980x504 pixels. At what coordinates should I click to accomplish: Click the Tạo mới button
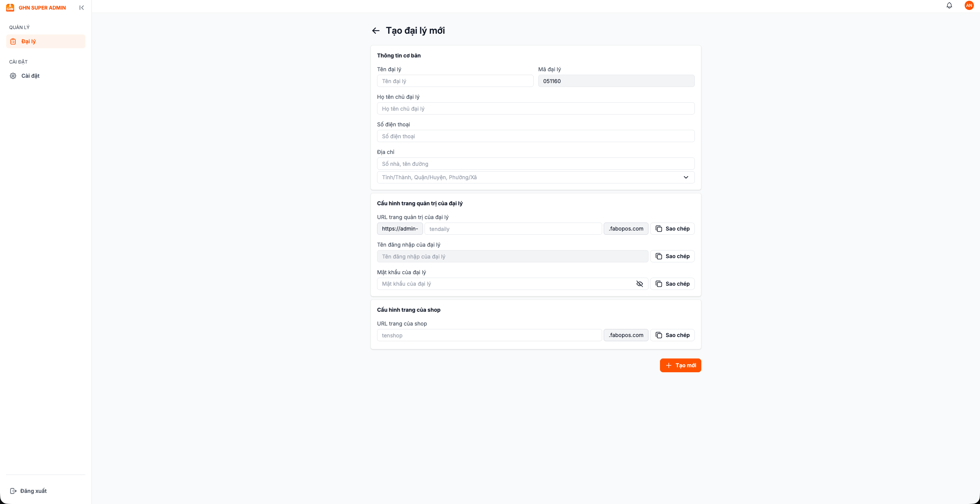(680, 365)
